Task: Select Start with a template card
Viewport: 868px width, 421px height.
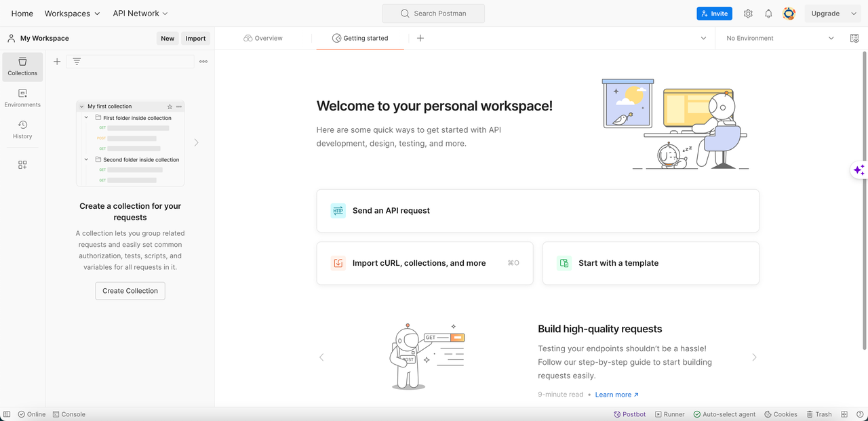Action: tap(651, 263)
